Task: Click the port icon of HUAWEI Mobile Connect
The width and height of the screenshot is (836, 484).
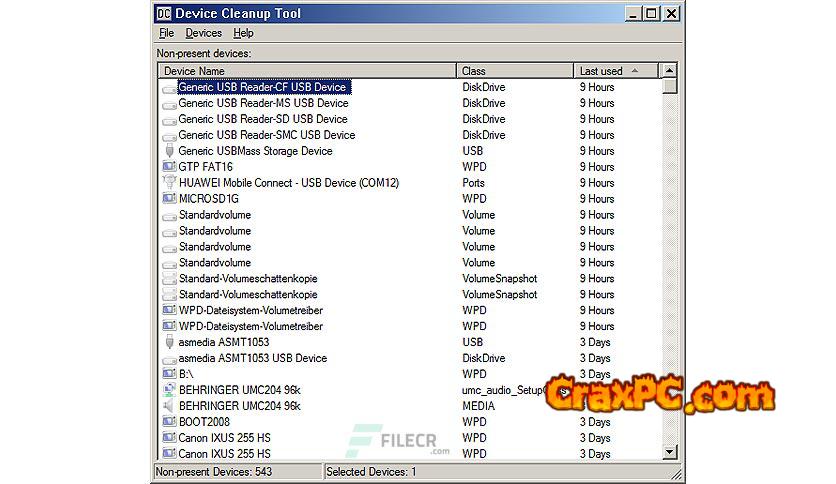Action: pyautogui.click(x=169, y=182)
